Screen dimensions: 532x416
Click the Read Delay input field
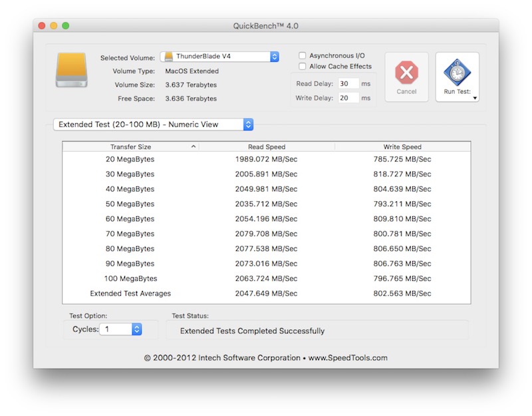348,84
